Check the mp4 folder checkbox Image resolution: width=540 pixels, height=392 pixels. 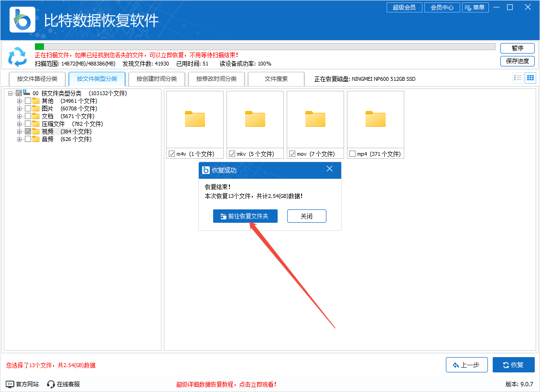point(352,153)
